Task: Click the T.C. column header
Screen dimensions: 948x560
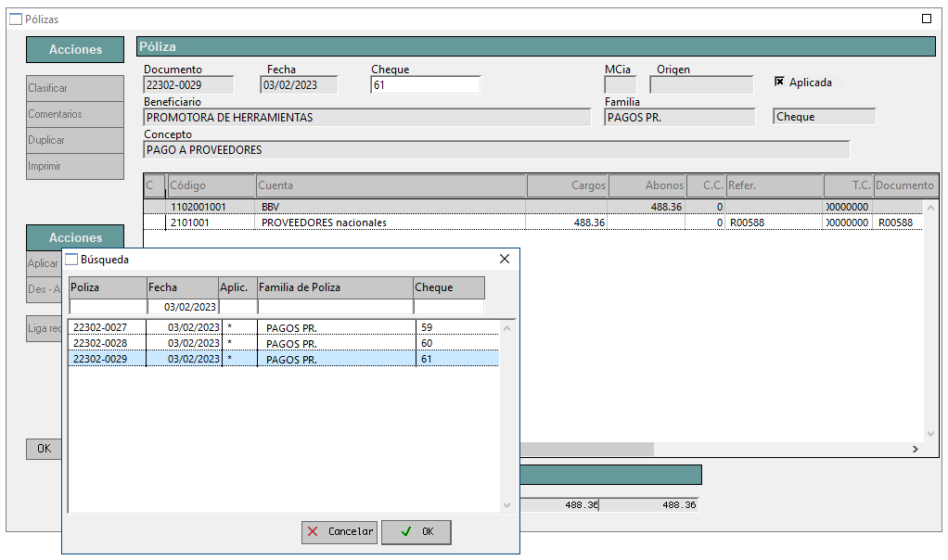Action: click(848, 185)
